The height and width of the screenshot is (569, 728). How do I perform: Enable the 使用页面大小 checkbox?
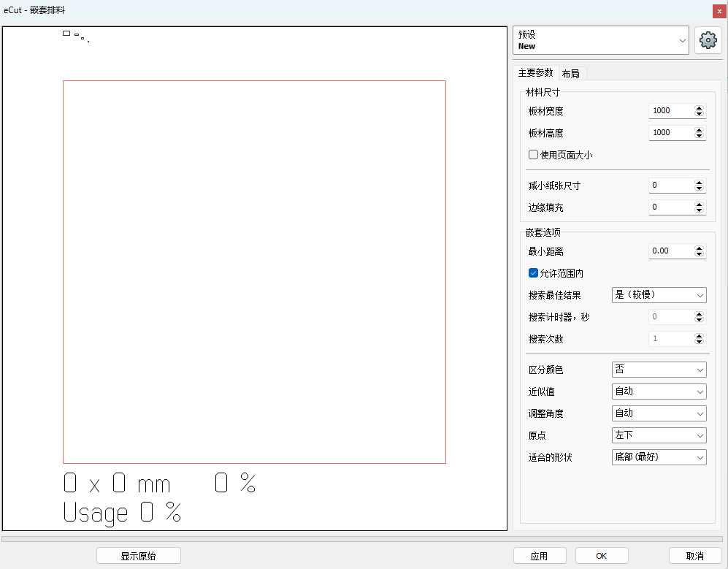point(533,154)
